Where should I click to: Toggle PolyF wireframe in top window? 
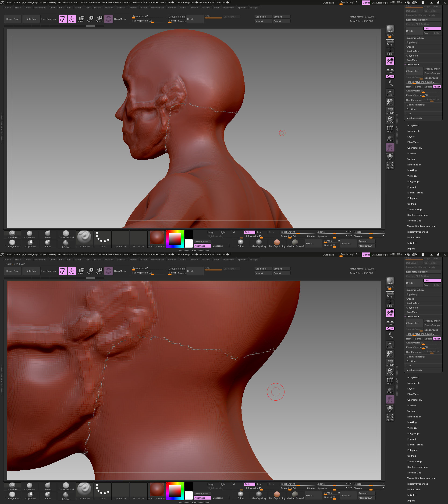(x=390, y=129)
